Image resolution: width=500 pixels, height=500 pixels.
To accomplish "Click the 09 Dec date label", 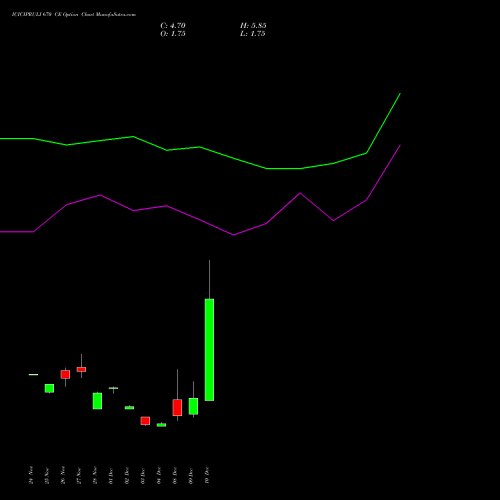I will click(191, 476).
